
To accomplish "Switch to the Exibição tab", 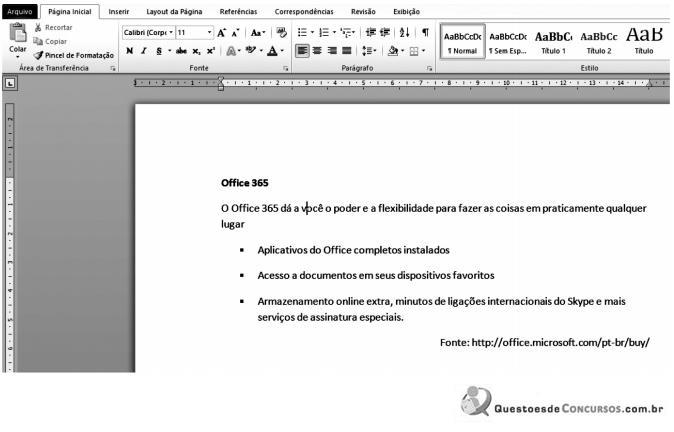I will [406, 12].
